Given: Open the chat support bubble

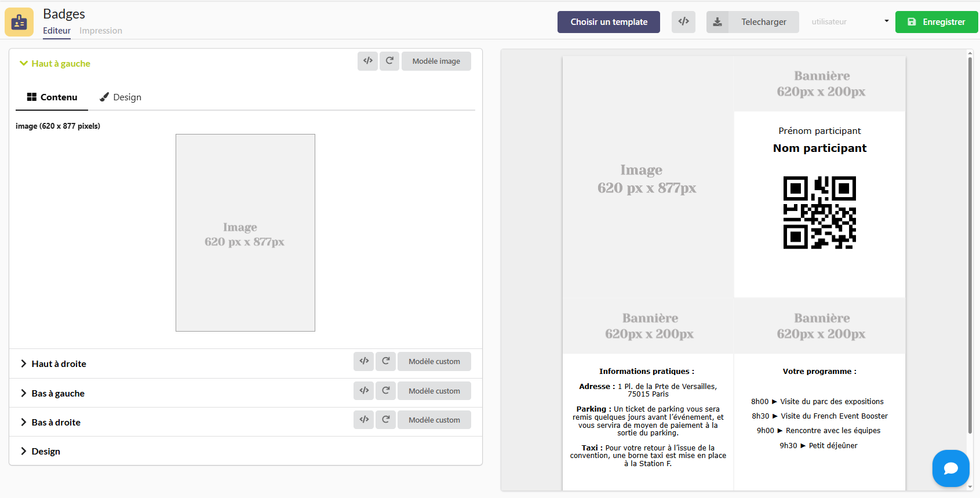Looking at the screenshot, I should click(950, 468).
